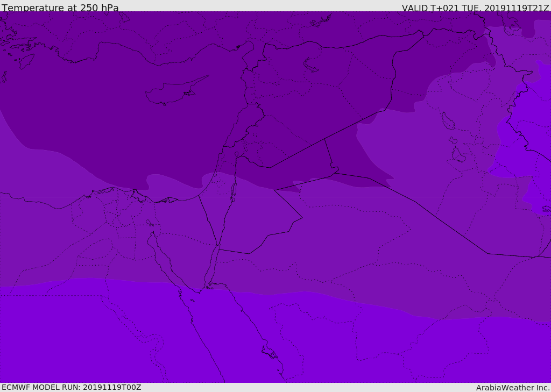The width and height of the screenshot is (551, 392).
Task: Click the 'ECMWF MODEL RUN: 20191119T00Z' text
Action: pyautogui.click(x=72, y=387)
